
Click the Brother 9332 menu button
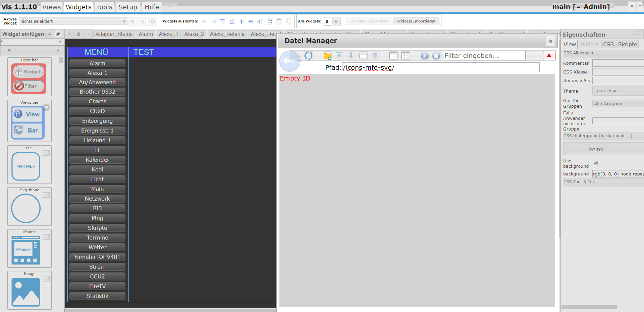point(97,92)
